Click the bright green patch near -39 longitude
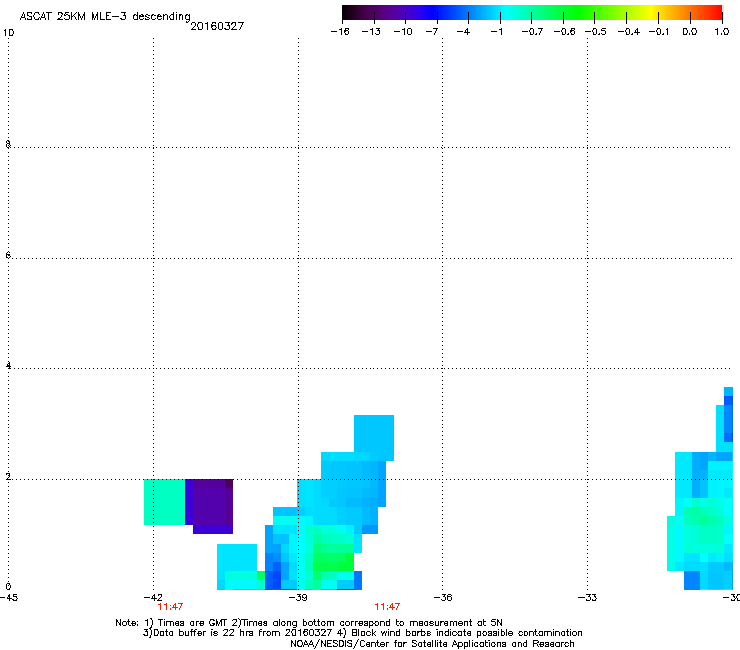Image resolution: width=740 pixels, height=650 pixels. (334, 557)
